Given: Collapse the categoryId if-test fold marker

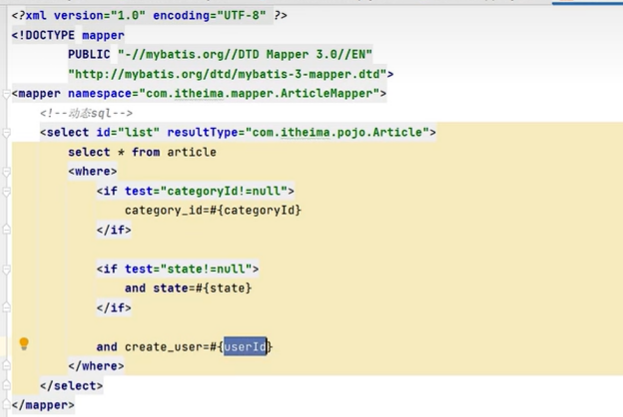Looking at the screenshot, I should point(6,191).
